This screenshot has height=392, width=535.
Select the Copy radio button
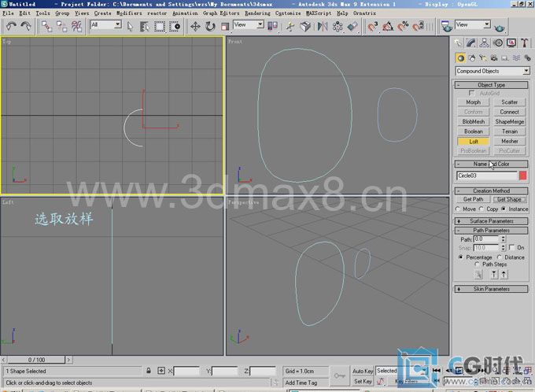481,209
